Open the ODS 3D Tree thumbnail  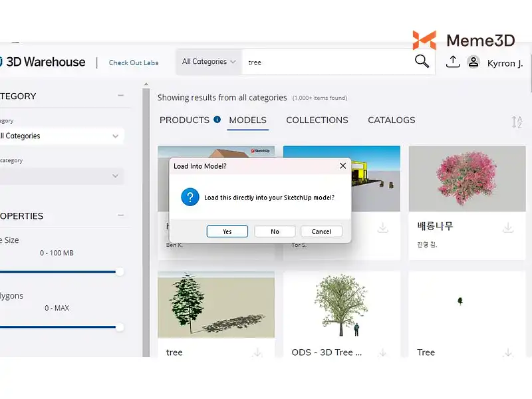coord(342,305)
